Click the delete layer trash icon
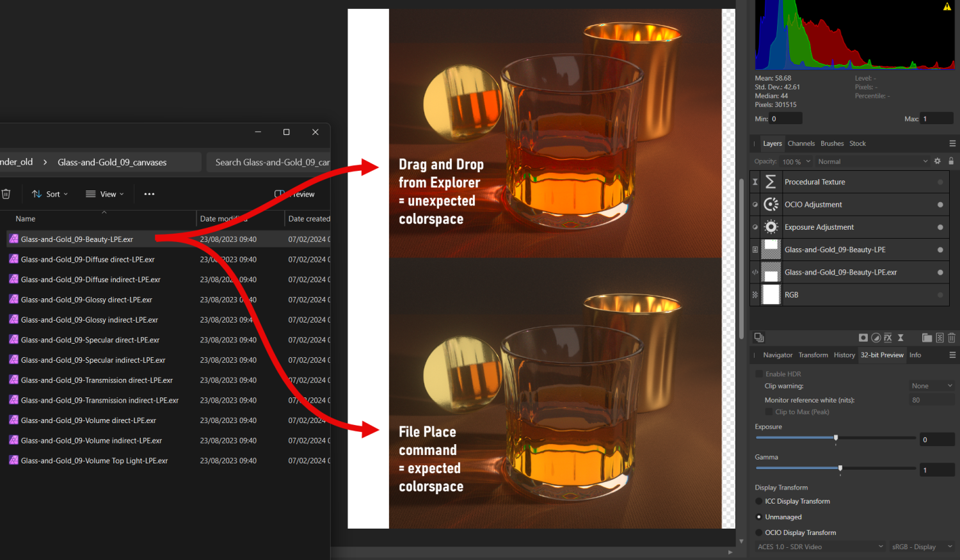Image resolution: width=960 pixels, height=560 pixels. point(951,337)
